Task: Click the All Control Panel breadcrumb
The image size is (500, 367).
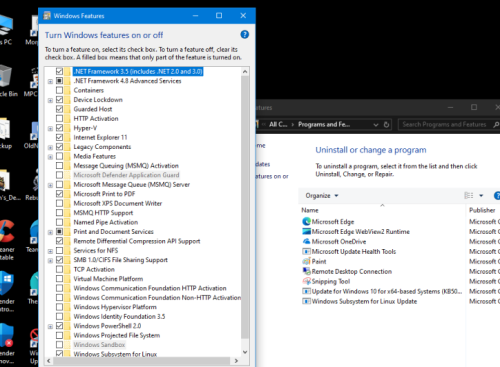Action: pyautogui.click(x=278, y=124)
